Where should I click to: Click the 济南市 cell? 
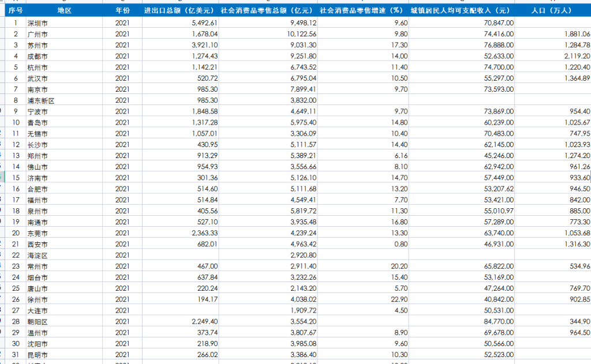64,178
